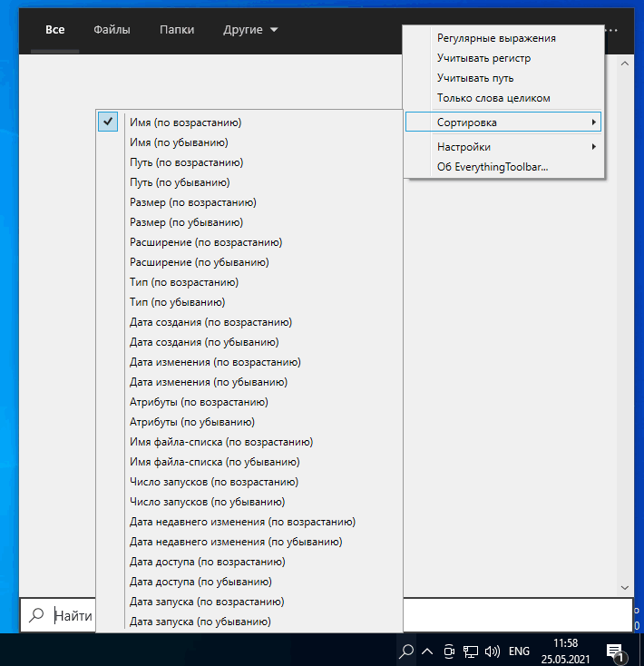
Task: Show hidden tray icons chevron
Action: tap(427, 651)
